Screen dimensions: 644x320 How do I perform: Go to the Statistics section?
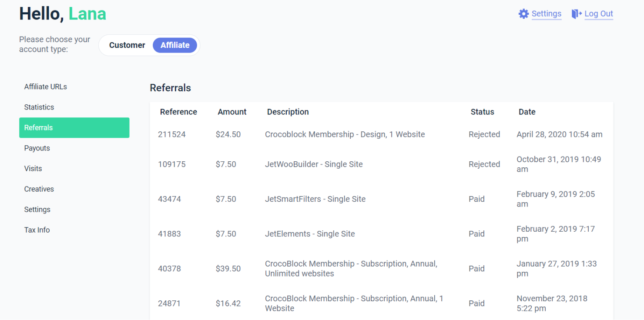tap(39, 107)
